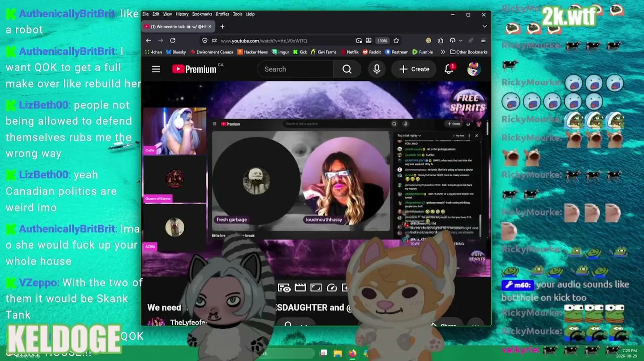
Task: Start voice search with the microphone
Action: coord(377,69)
